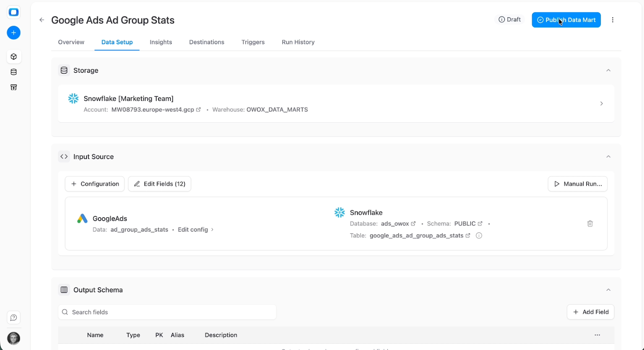
Task: Open the storages database sidebar icon
Action: pyautogui.click(x=14, y=72)
